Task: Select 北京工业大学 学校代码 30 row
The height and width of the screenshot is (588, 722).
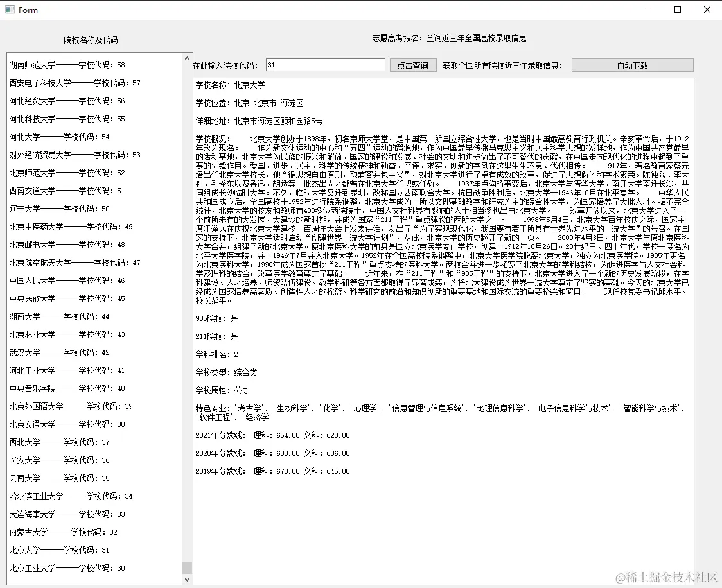Action: point(67,567)
